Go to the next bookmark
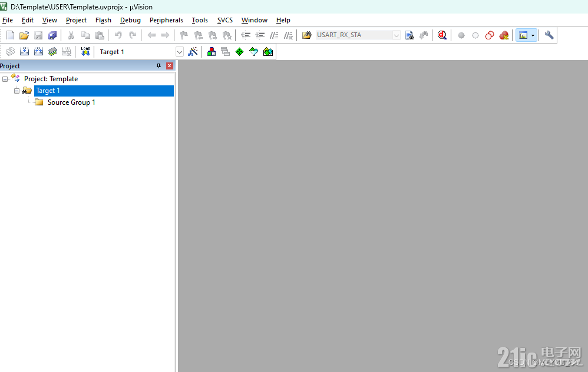 pyautogui.click(x=213, y=35)
